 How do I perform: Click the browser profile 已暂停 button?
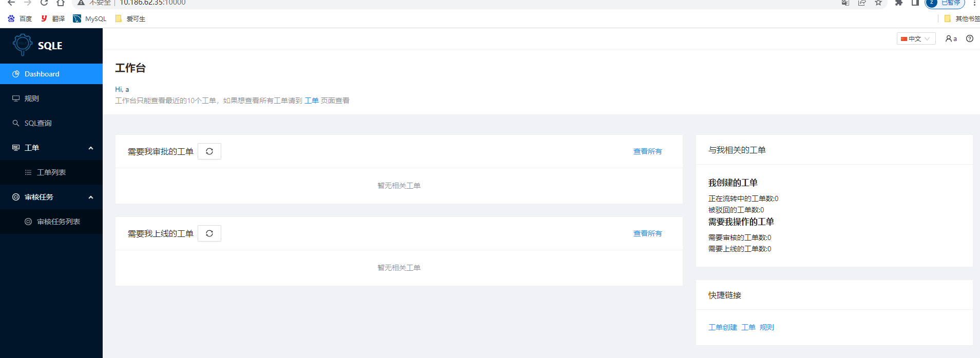click(x=945, y=3)
